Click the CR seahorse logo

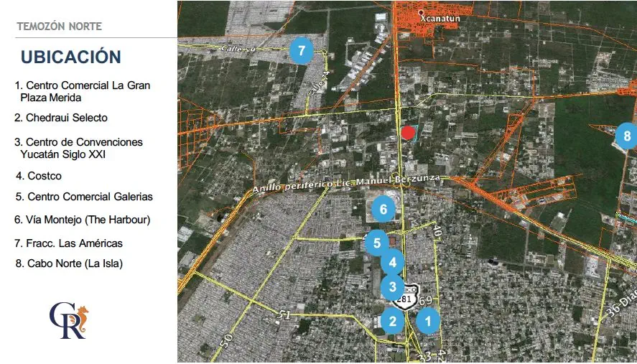(x=69, y=320)
